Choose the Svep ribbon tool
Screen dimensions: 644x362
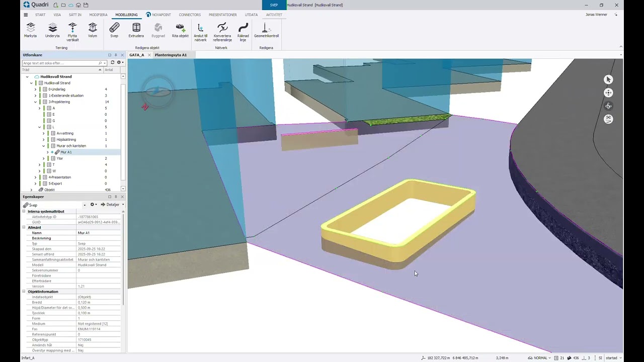click(x=114, y=30)
